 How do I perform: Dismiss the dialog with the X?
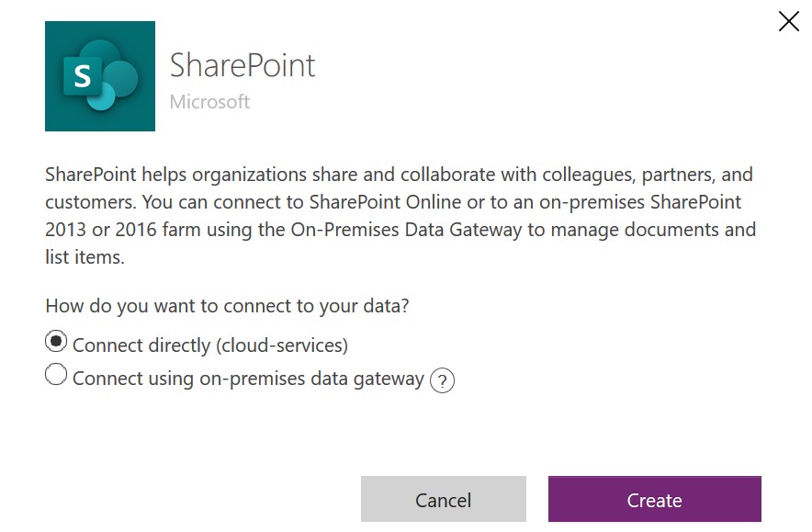[788, 21]
